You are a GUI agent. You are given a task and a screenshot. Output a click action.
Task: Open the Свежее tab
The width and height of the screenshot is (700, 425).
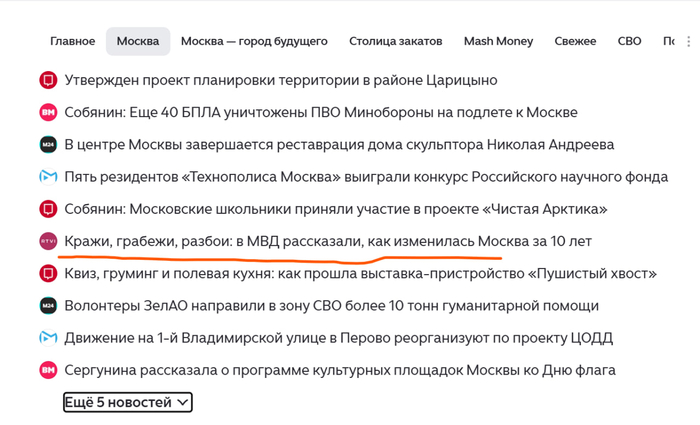(x=575, y=42)
